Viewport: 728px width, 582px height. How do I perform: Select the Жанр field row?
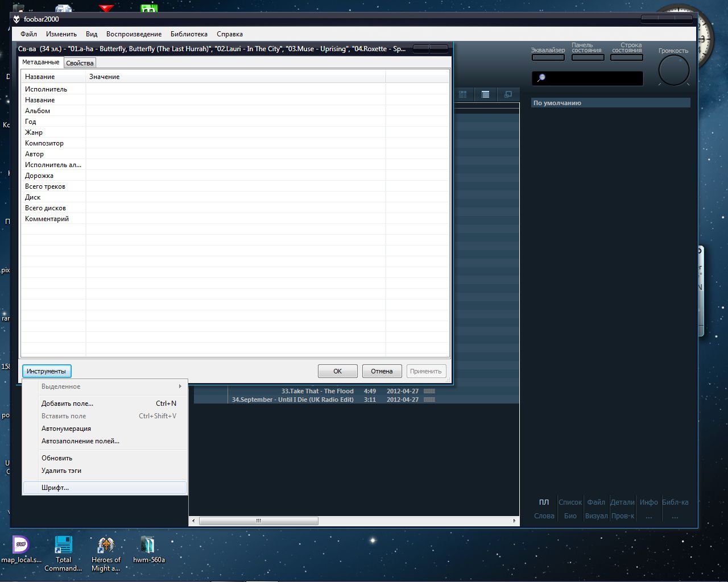235,132
